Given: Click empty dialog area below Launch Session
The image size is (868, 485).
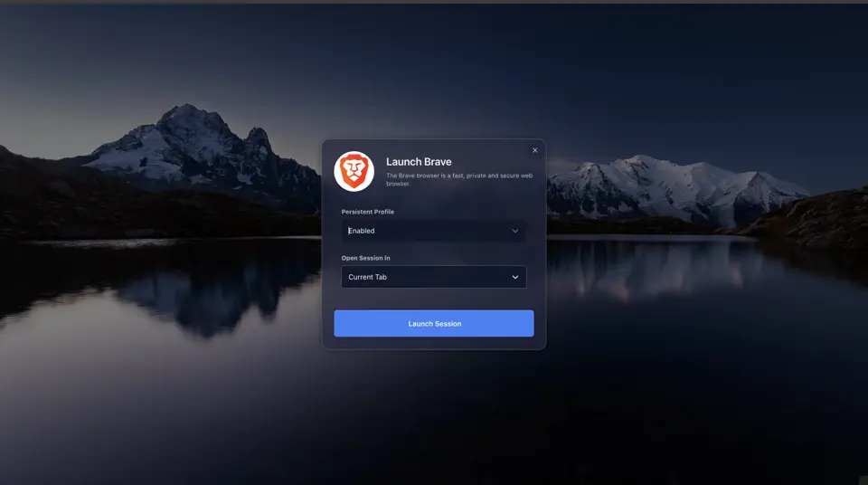Looking at the screenshot, I should (433, 343).
